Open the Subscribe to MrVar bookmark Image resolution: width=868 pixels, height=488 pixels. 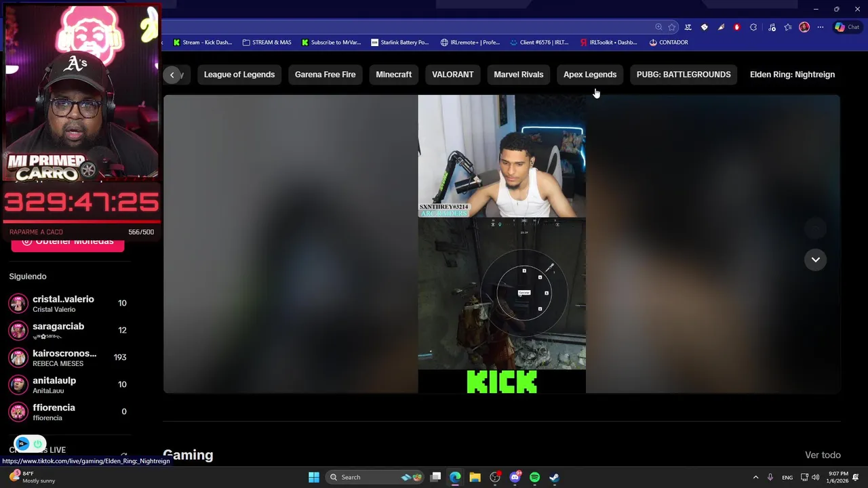(331, 42)
